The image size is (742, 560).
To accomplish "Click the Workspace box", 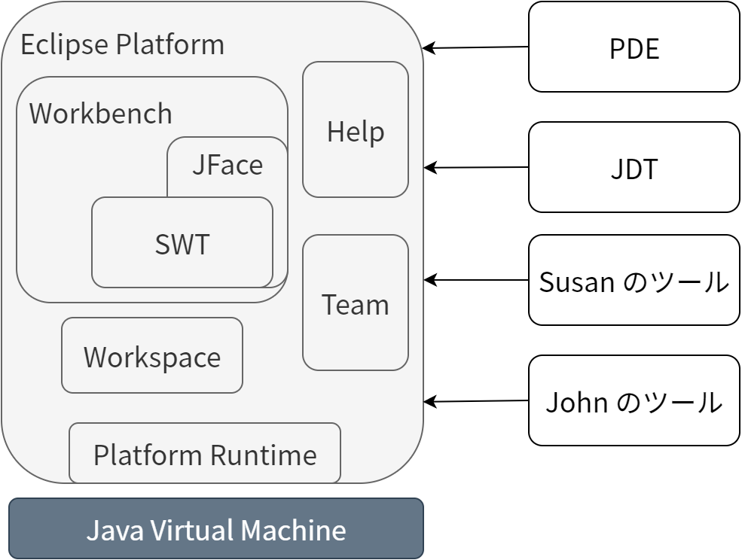I will tap(151, 356).
